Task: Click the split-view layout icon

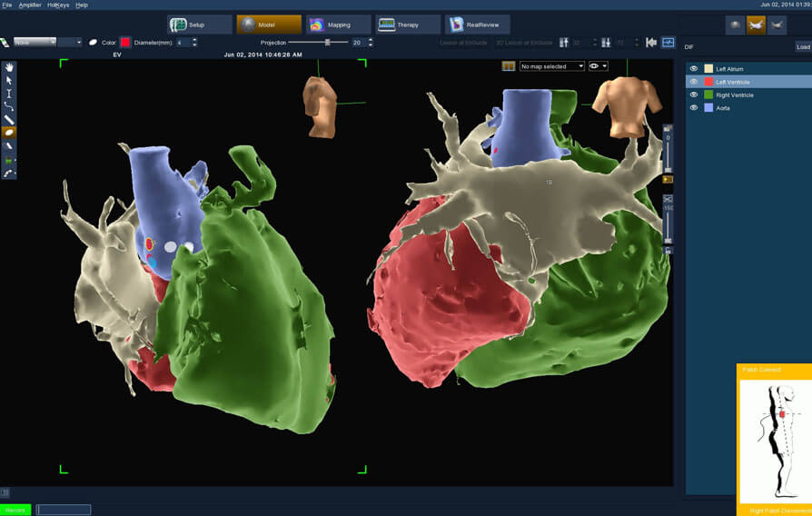Action: click(x=509, y=66)
